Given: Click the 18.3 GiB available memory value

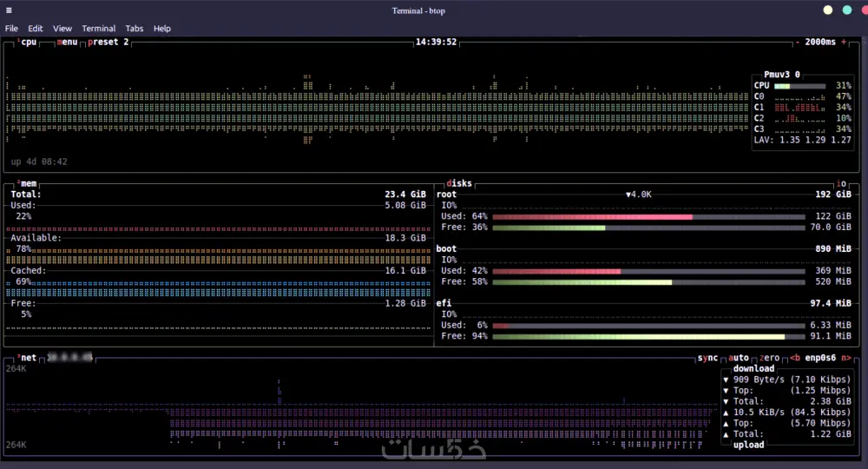Looking at the screenshot, I should coord(405,238).
